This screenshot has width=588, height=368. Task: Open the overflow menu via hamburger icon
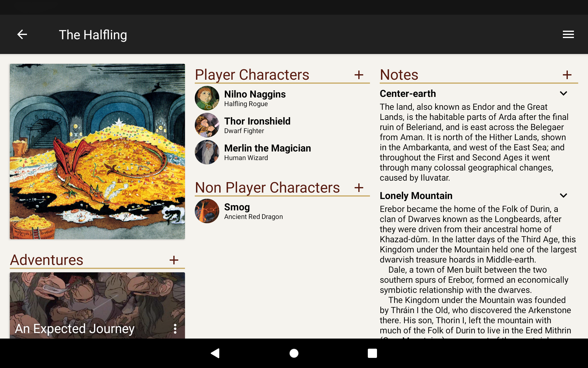tap(568, 34)
